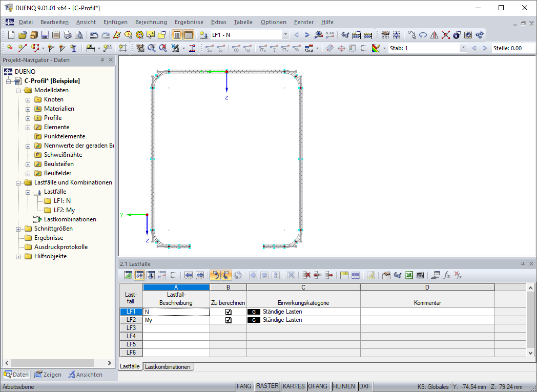The image size is (537, 392).
Task: Click the fx formula icon in the table toolbar
Action: 447,275
